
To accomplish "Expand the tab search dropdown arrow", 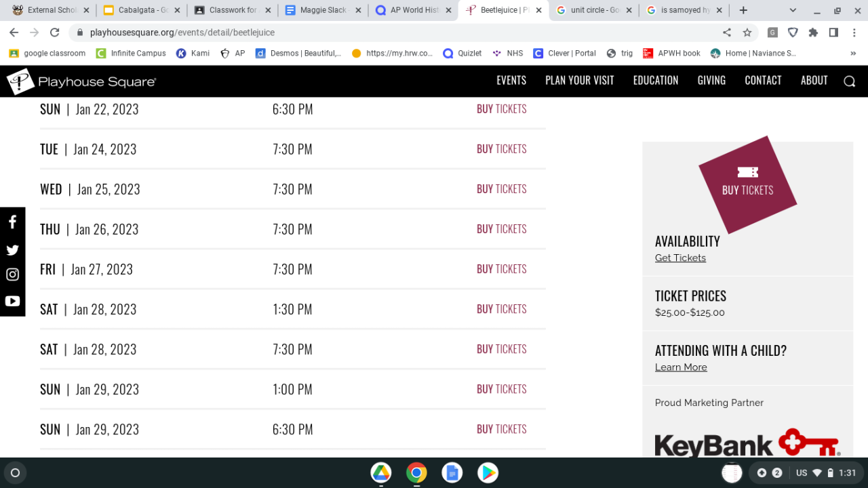I will tap(794, 10).
